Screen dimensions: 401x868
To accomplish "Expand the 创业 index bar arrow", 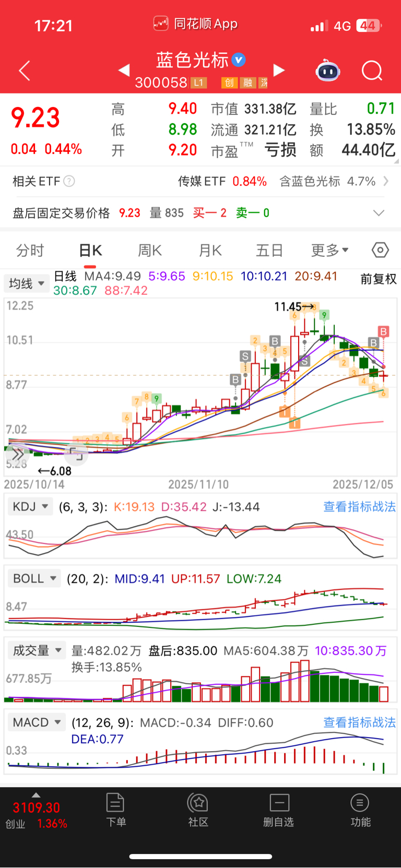I will point(36,795).
